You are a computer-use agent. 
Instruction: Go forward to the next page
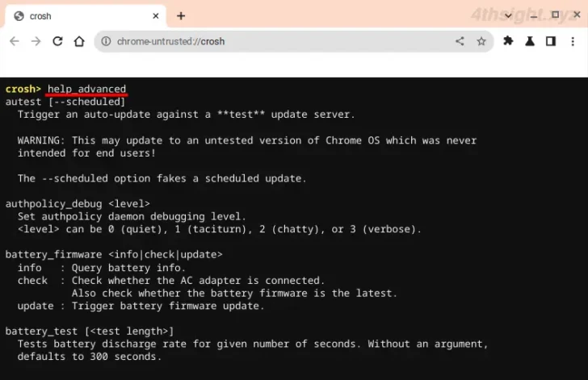pyautogui.click(x=36, y=41)
